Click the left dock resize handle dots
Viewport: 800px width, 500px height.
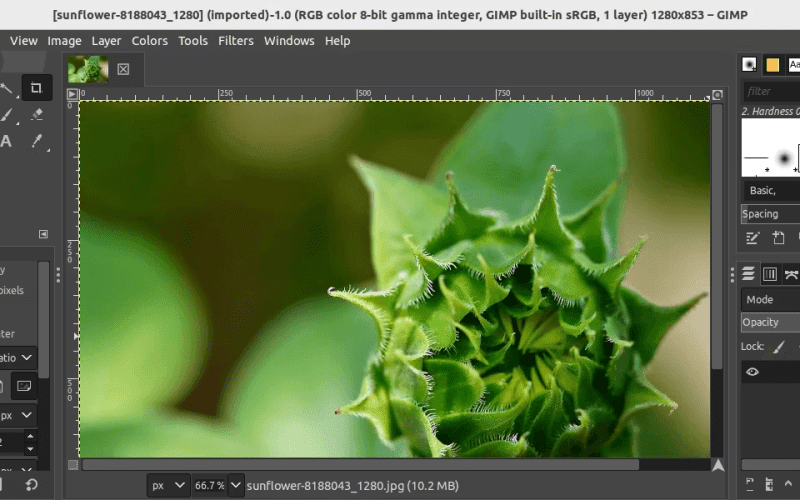point(58,275)
